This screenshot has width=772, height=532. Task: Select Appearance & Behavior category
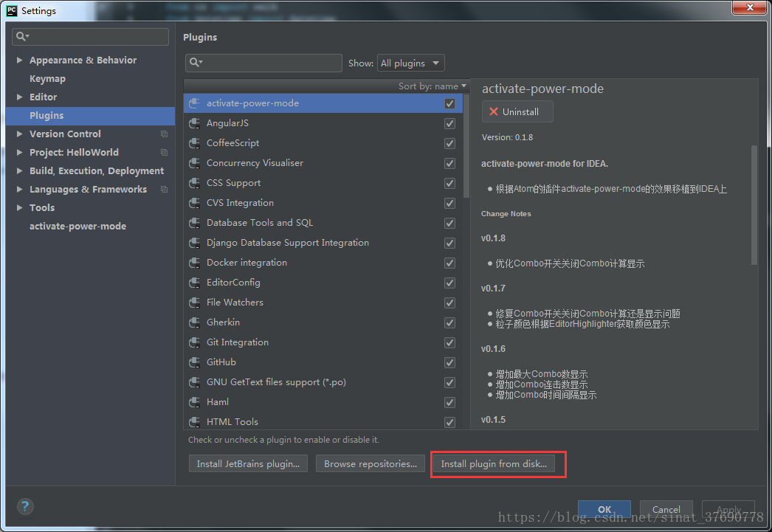[x=83, y=60]
